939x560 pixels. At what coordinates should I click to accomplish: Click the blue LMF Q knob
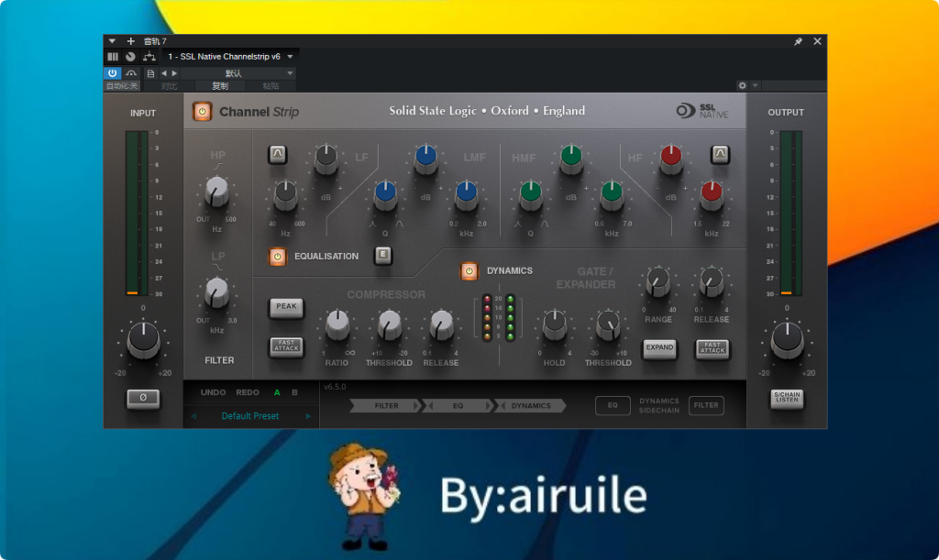(x=385, y=195)
